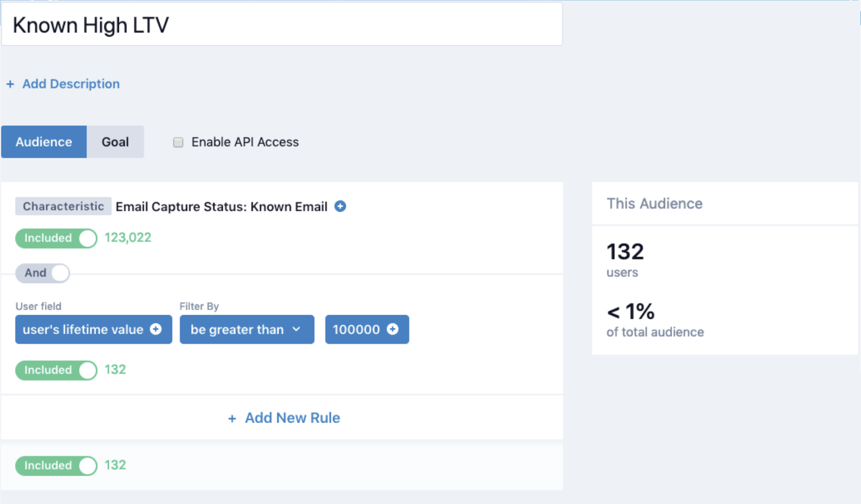Click the Email Capture Status: Known Email text
The height and width of the screenshot is (504, 861).
tap(221, 207)
